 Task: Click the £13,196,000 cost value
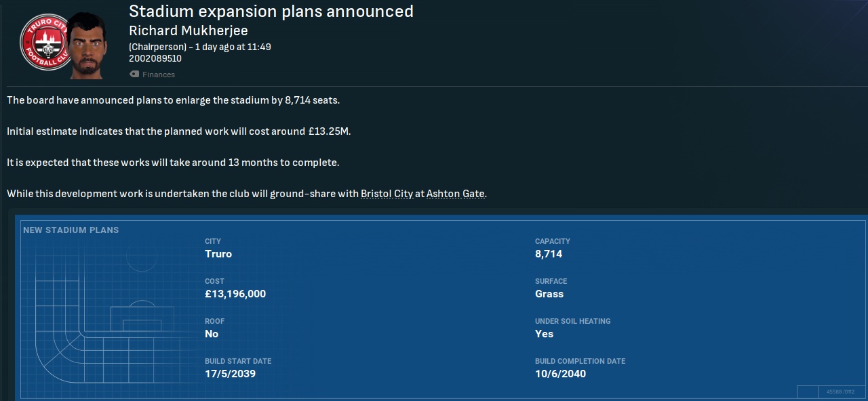235,294
